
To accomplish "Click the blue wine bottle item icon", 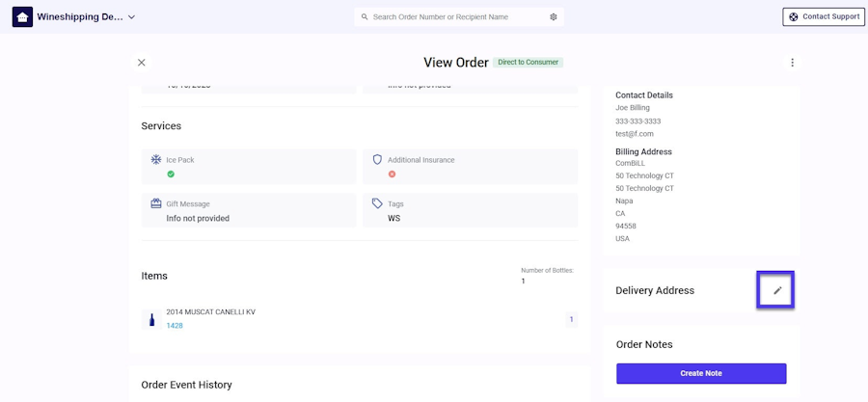I will click(x=151, y=319).
